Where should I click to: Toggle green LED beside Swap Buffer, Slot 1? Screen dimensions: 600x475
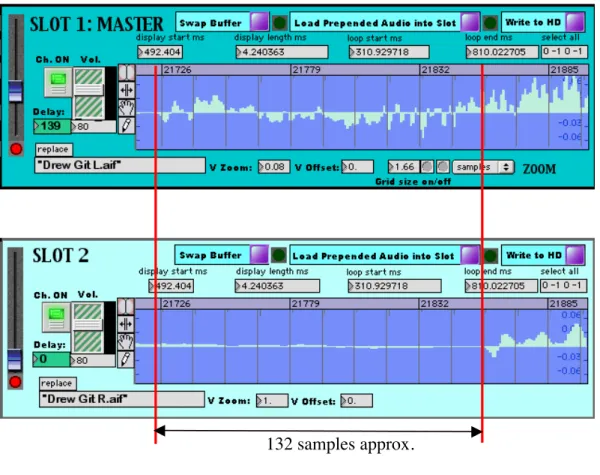click(280, 23)
